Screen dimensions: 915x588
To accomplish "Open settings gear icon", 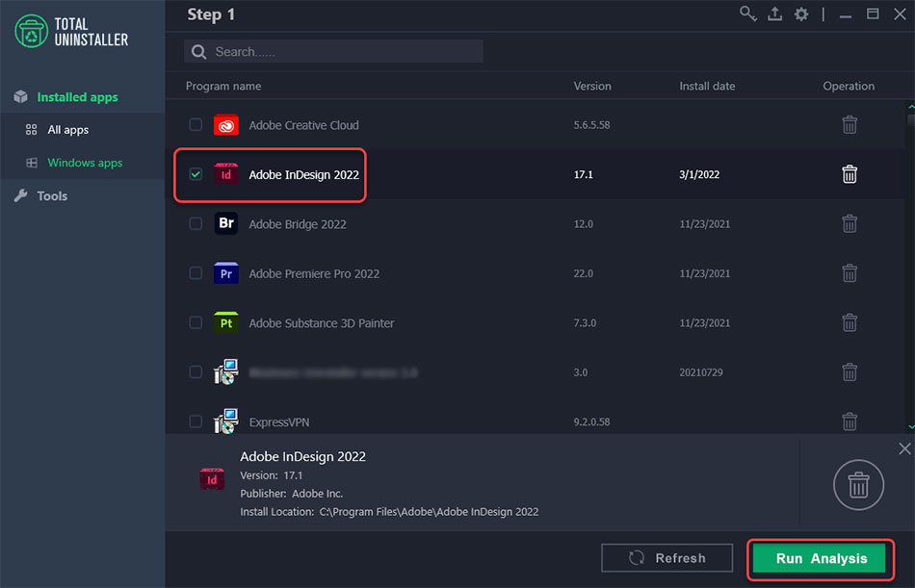I will (x=801, y=14).
